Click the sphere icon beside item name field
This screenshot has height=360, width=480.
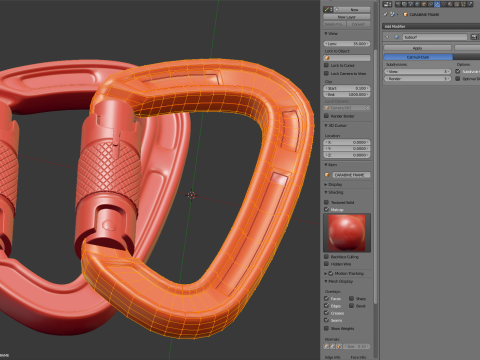(x=327, y=175)
